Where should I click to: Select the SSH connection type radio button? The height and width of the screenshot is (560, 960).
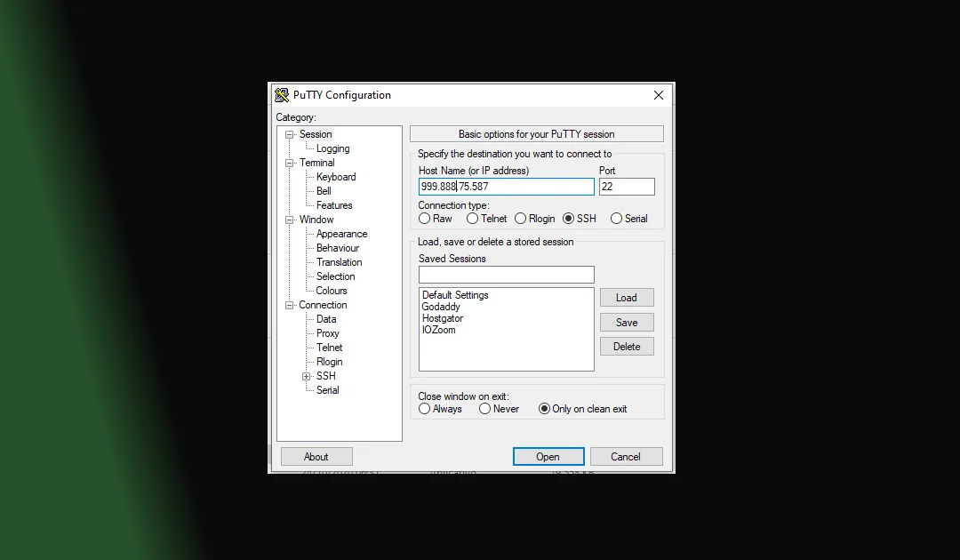coord(568,219)
